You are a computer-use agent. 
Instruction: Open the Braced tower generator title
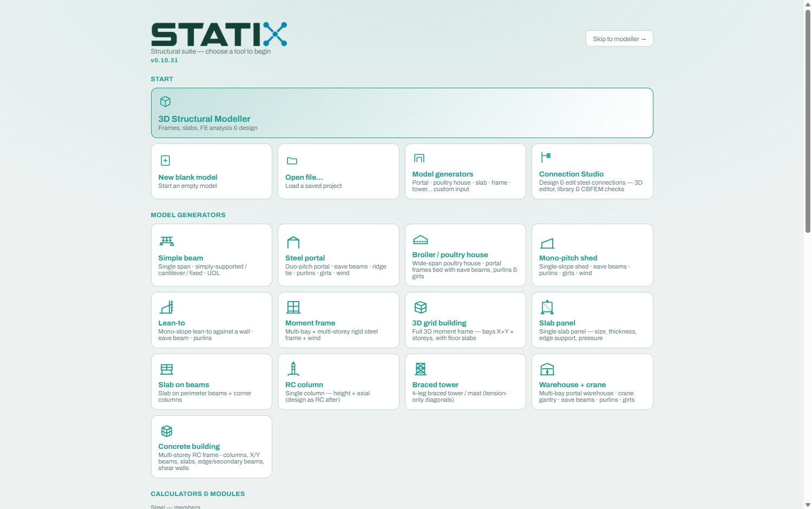435,384
